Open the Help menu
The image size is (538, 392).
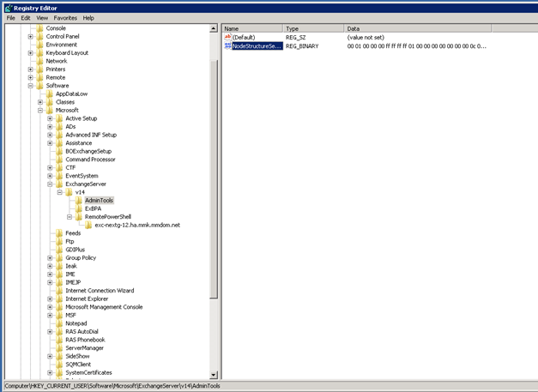click(x=88, y=18)
